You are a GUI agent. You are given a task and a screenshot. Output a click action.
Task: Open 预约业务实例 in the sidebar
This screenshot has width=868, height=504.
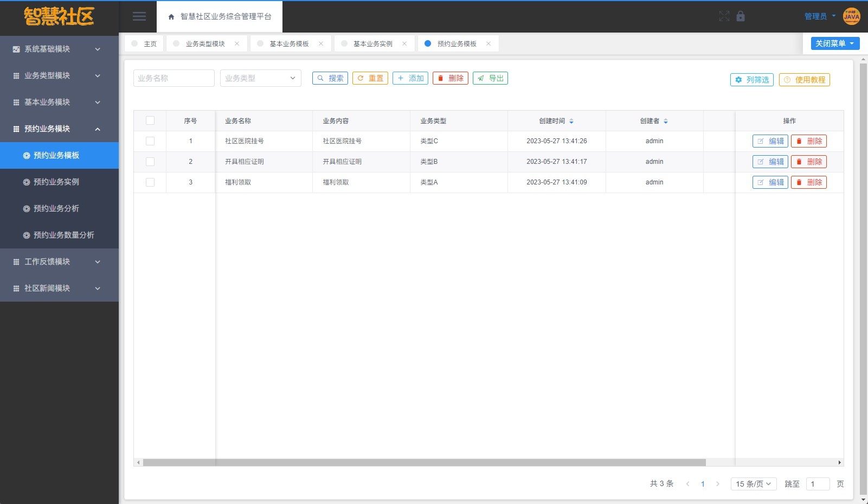56,182
